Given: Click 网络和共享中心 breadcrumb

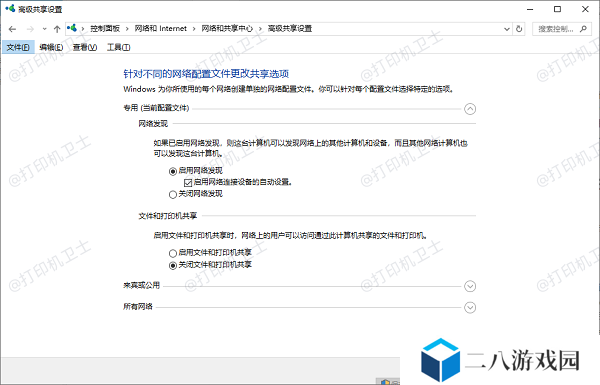Looking at the screenshot, I should (227, 29).
